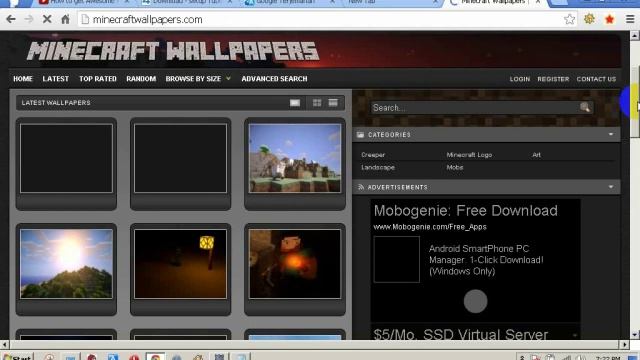Click the www.Mobogenie.com/Free_Apps ad URL

[430, 227]
